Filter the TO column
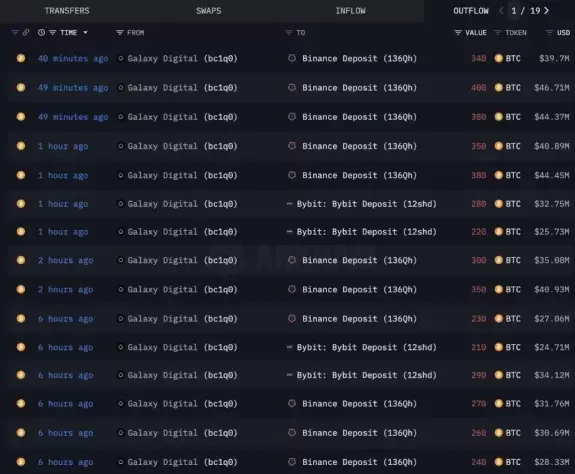The image size is (575, 474). point(289,33)
